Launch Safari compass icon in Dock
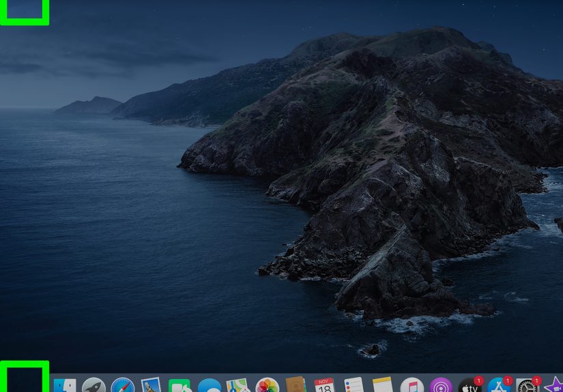The width and height of the screenshot is (563, 392). [x=123, y=385]
